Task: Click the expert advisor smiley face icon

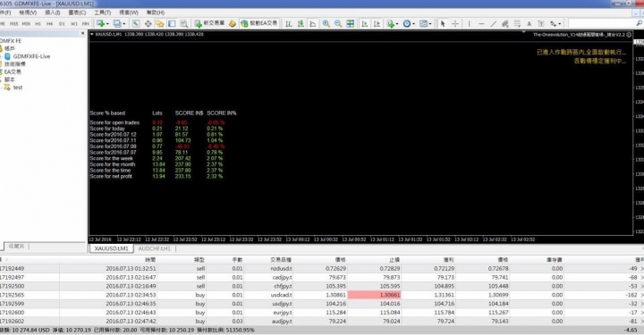Action: (x=629, y=35)
